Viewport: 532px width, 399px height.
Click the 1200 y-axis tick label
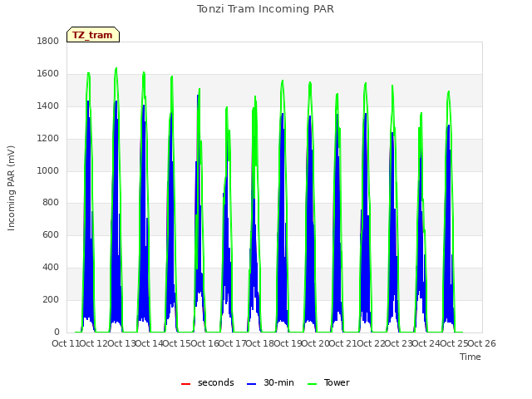48,139
